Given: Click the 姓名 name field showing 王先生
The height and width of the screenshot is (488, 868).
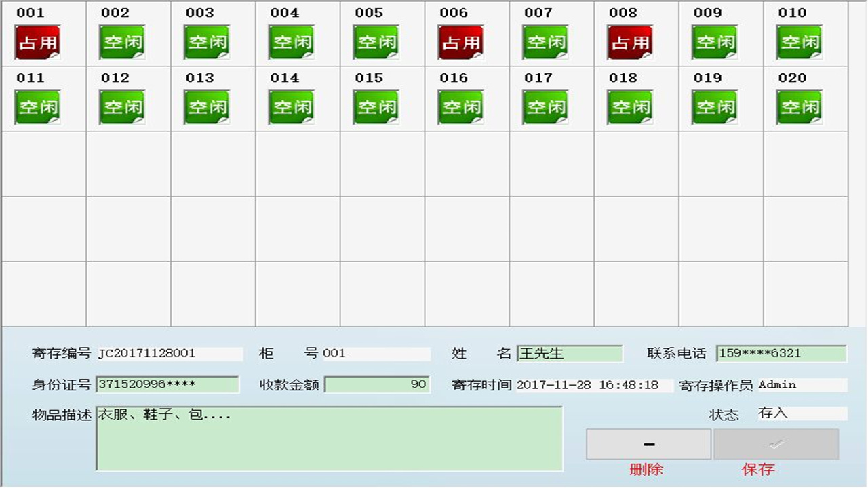Looking at the screenshot, I should pos(570,353).
